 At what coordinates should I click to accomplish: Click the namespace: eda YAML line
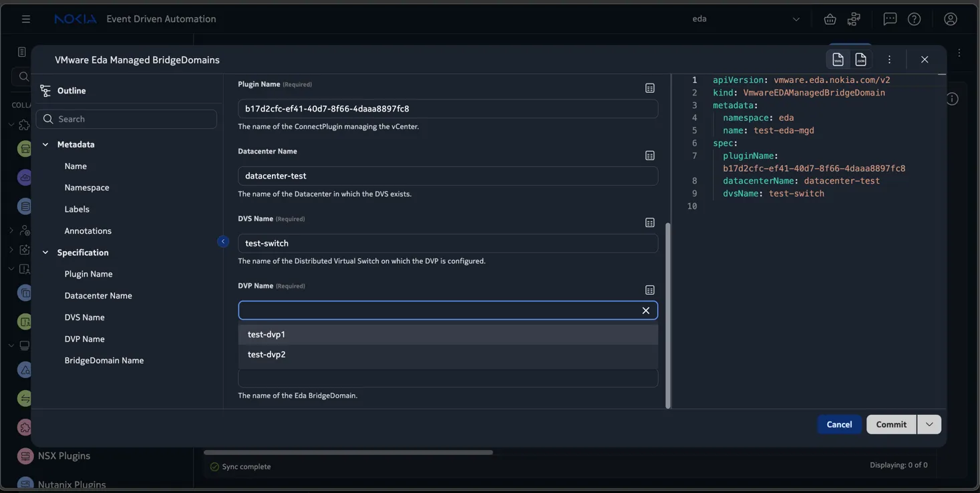point(758,118)
